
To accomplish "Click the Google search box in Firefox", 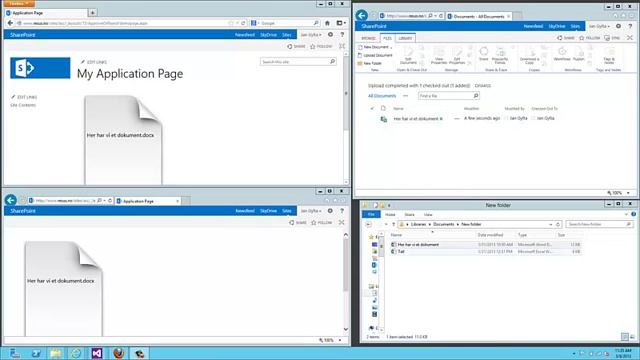I will pyautogui.click(x=286, y=23).
